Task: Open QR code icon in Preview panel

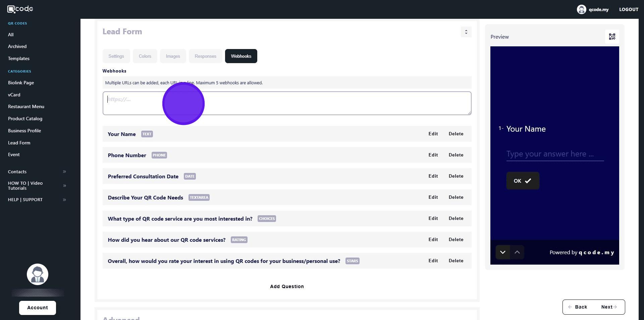Action: [x=612, y=37]
